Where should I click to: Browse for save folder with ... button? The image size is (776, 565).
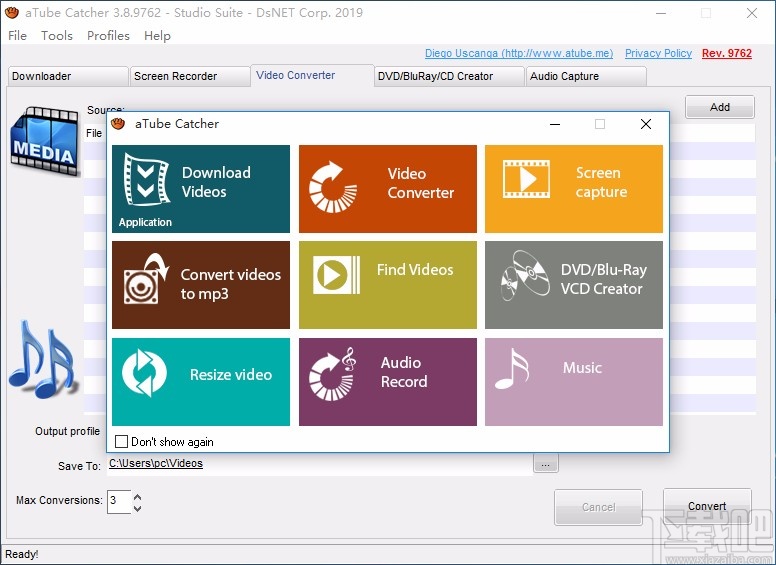click(545, 464)
